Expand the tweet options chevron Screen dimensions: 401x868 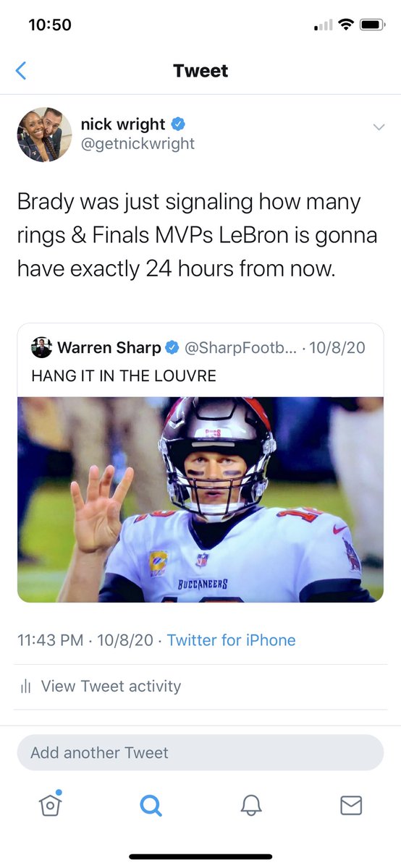(x=379, y=127)
